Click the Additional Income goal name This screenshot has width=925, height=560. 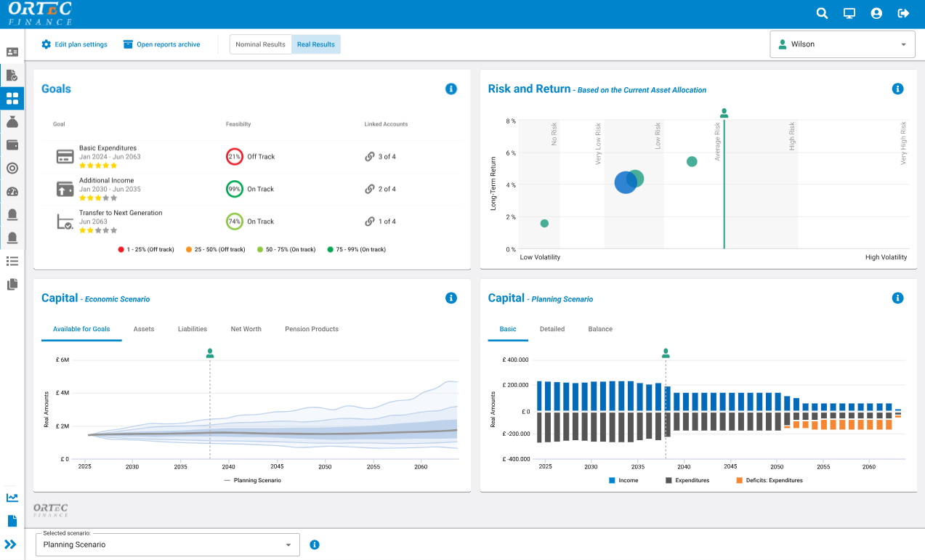pos(107,180)
